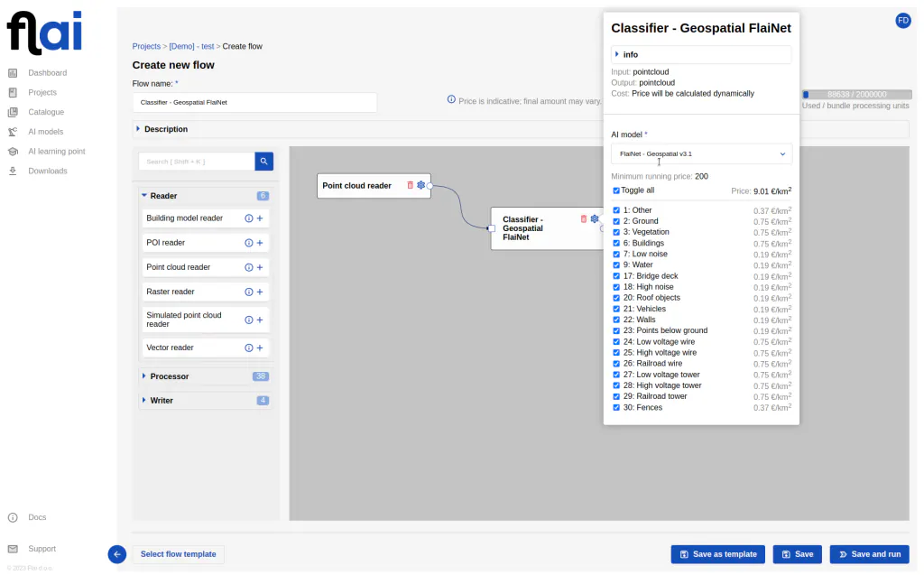924x575 pixels.
Task: Uncheck class 17: Bridge deck
Action: pos(615,276)
